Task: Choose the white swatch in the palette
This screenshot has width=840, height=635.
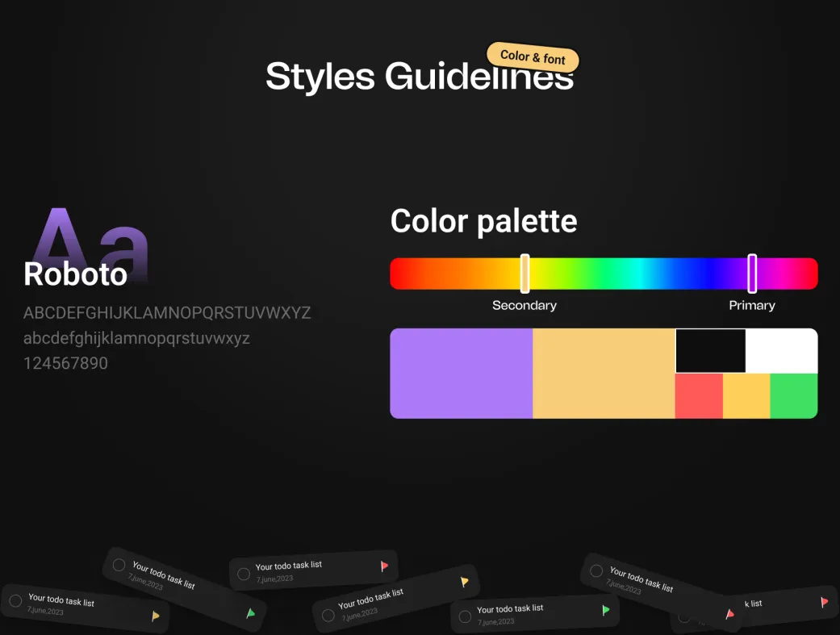Action: [x=781, y=351]
